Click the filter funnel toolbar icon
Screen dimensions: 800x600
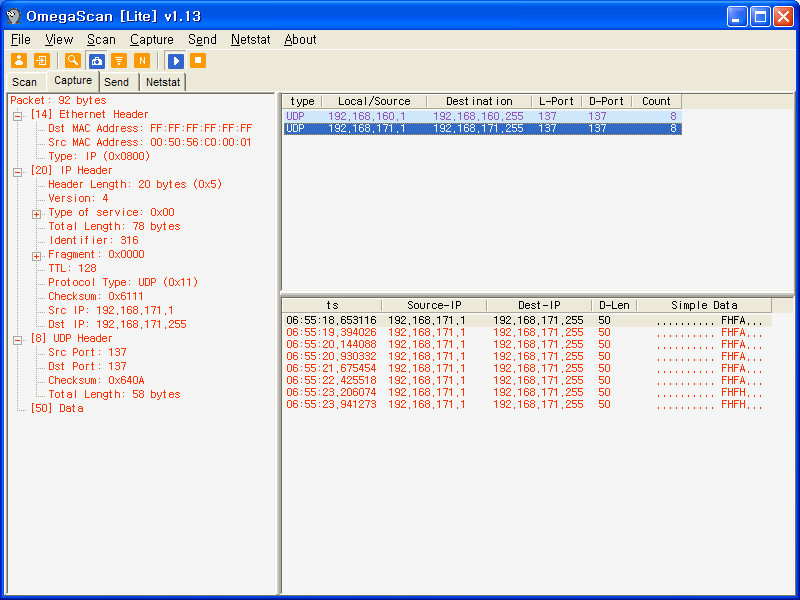coord(119,61)
